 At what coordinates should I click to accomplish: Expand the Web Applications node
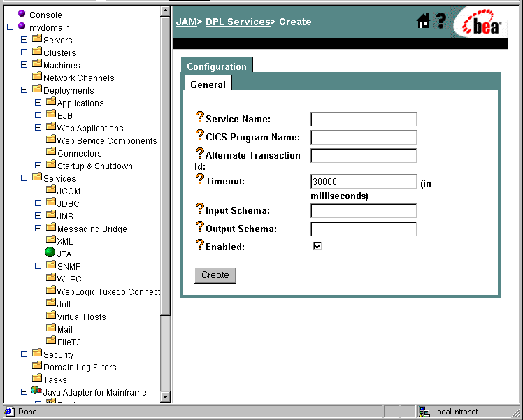pyautogui.click(x=38, y=128)
